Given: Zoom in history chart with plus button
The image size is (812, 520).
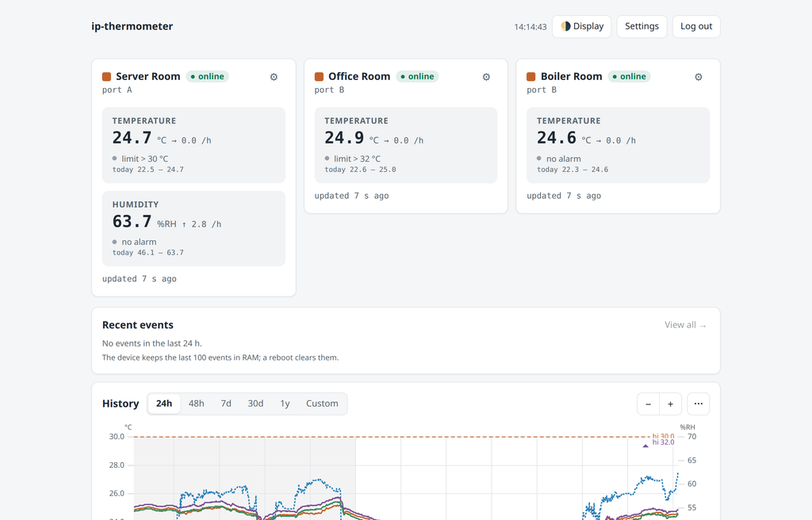Looking at the screenshot, I should tap(670, 404).
